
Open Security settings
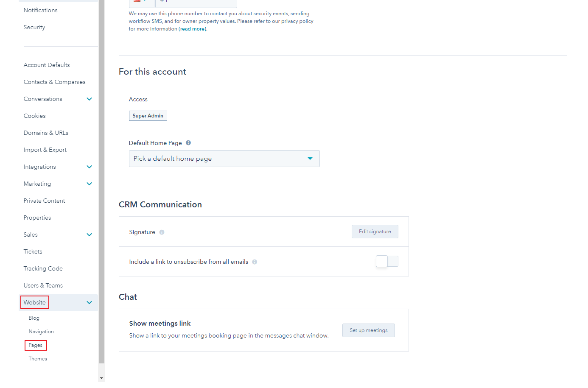tap(34, 27)
